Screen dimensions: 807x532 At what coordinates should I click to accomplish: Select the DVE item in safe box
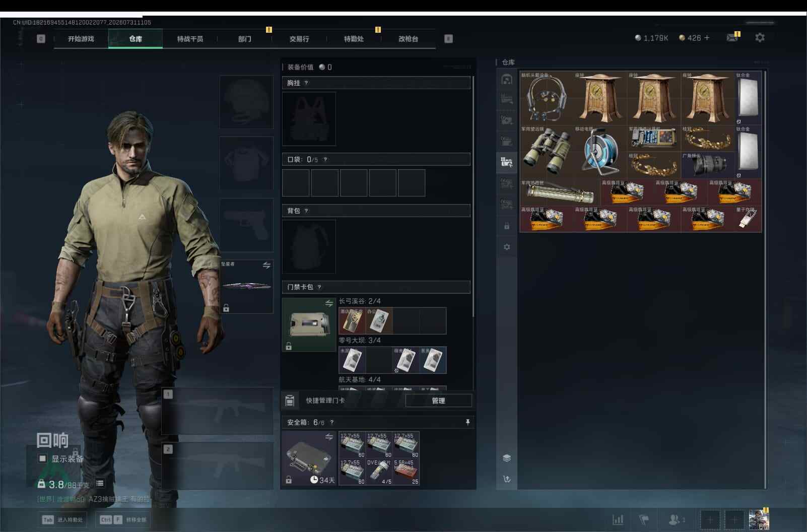click(379, 472)
